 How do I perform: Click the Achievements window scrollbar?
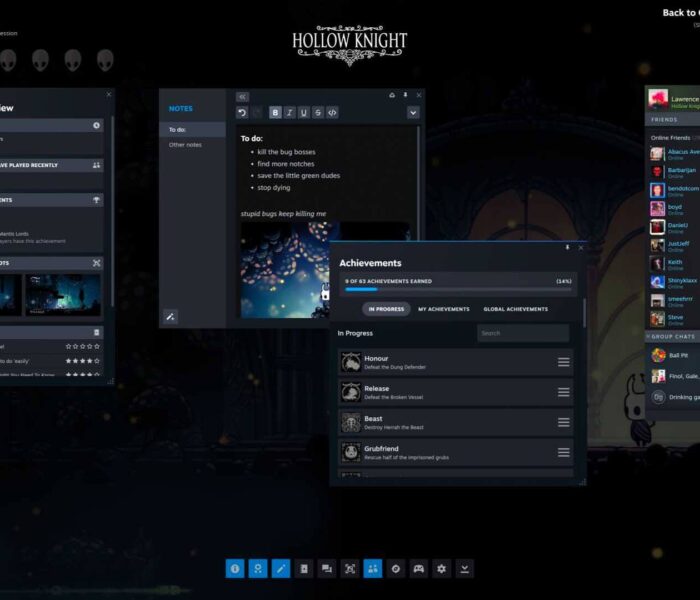(x=584, y=312)
